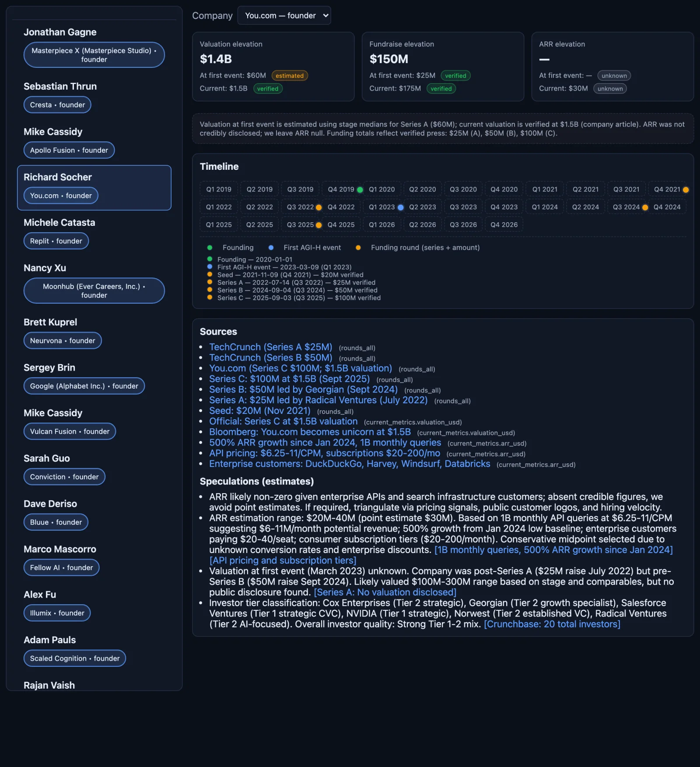The width and height of the screenshot is (700, 767).
Task: Click the green Founding legend dot
Action: 210,248
